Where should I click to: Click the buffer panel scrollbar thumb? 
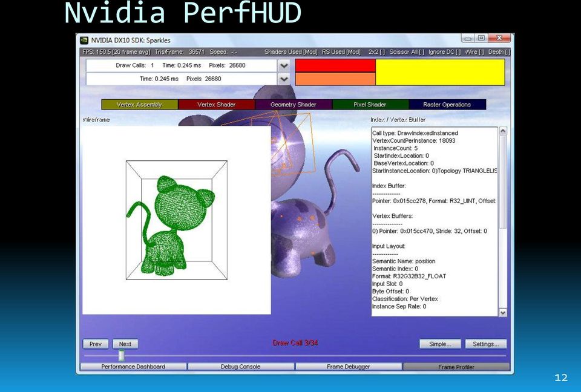point(503,182)
